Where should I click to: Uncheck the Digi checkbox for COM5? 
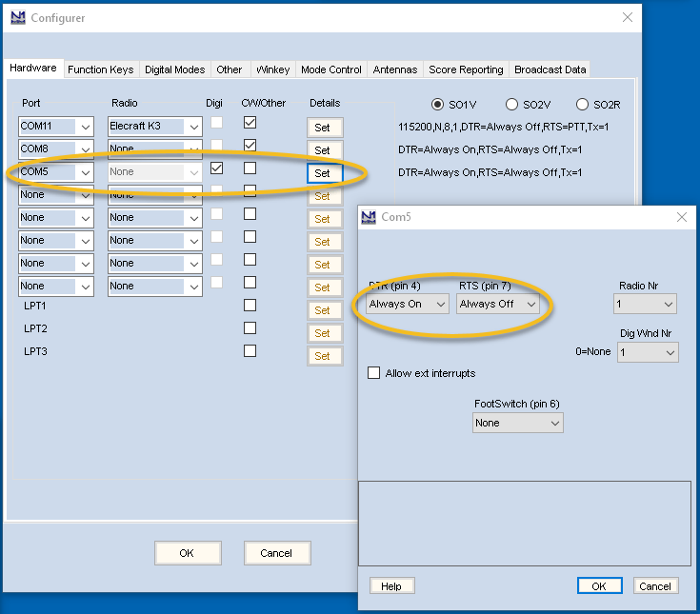(x=216, y=168)
